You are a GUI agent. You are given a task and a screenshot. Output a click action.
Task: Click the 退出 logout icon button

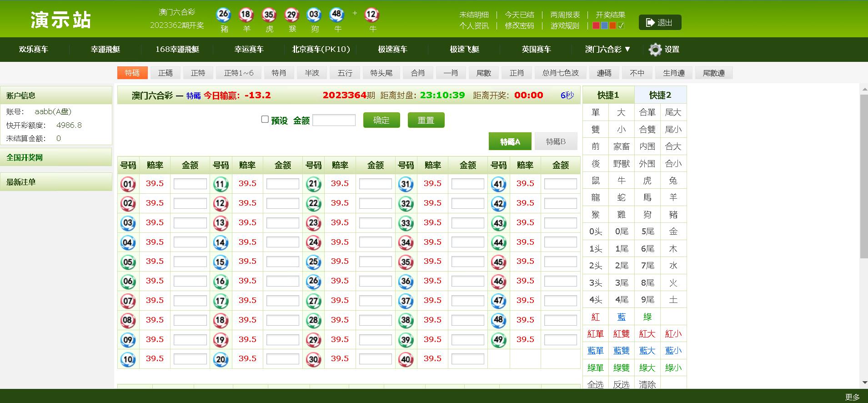[660, 22]
